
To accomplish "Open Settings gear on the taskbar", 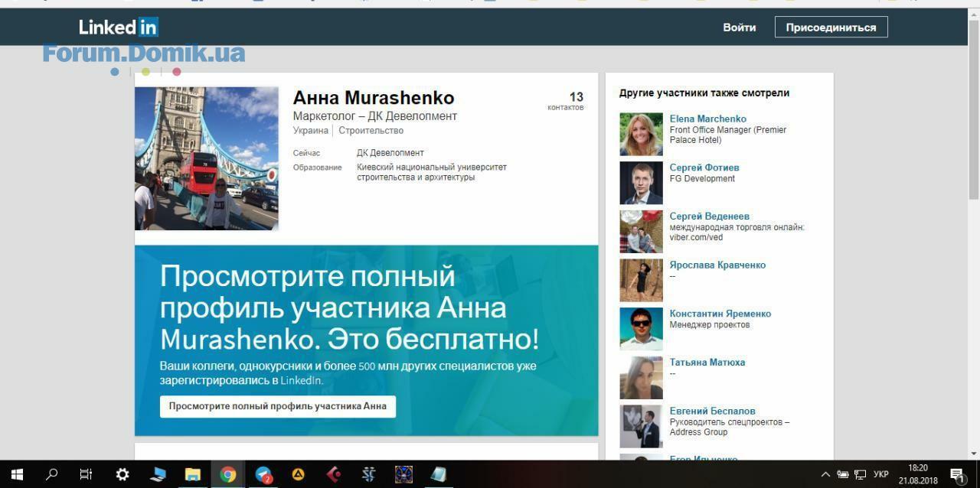I will click(x=122, y=474).
